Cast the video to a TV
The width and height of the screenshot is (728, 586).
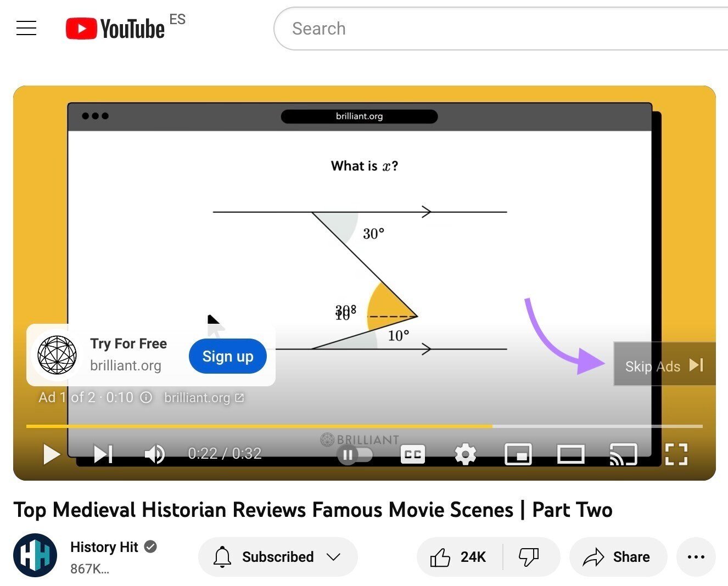tap(623, 454)
